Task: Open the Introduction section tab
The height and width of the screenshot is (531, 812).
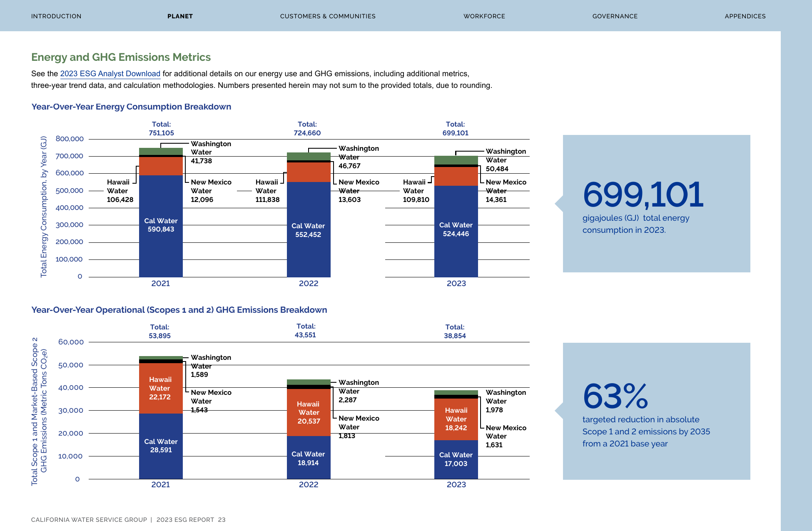Action: pos(56,16)
